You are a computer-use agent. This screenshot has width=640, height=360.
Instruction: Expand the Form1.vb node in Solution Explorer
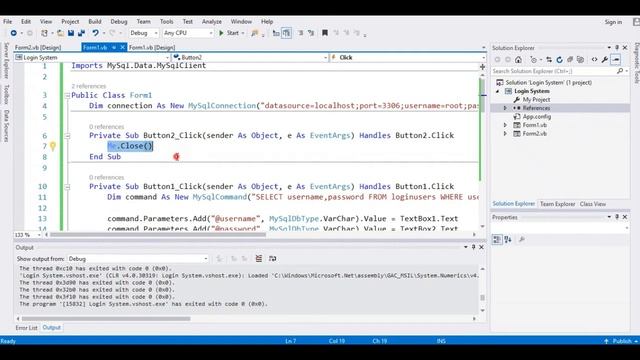[x=505, y=125]
